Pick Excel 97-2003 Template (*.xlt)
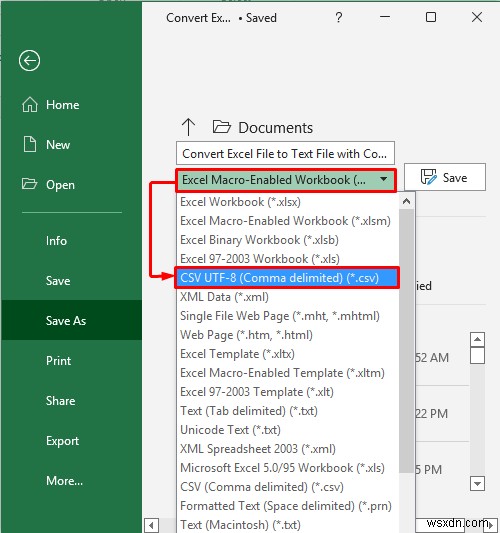 pyautogui.click(x=288, y=392)
